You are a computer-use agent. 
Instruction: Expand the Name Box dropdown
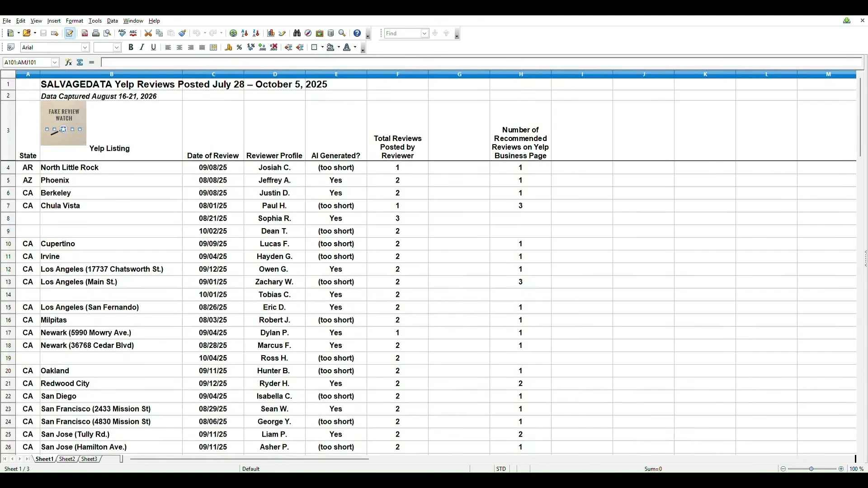click(x=55, y=62)
